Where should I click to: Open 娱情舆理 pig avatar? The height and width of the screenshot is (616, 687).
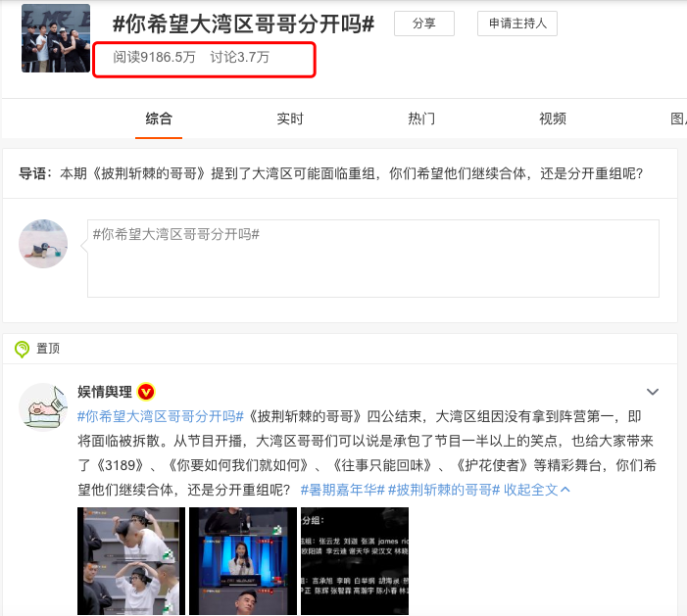point(43,407)
